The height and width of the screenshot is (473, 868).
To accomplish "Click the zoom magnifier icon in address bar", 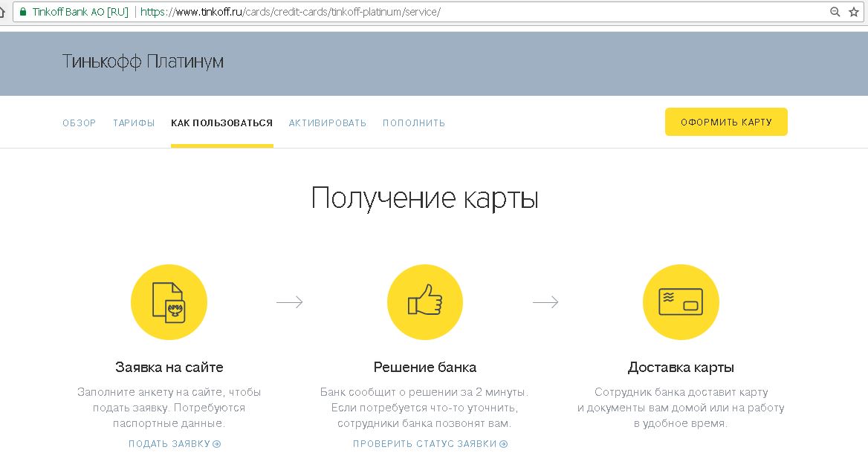I will tap(835, 12).
